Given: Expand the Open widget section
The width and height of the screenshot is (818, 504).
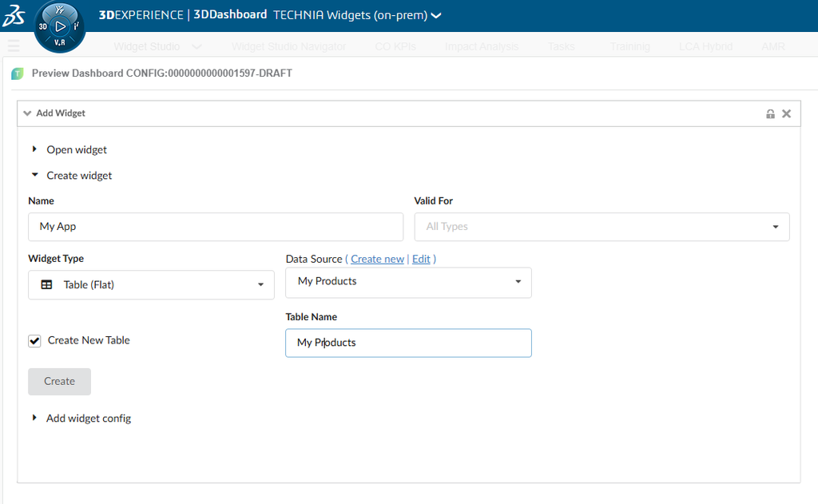Looking at the screenshot, I should click(x=34, y=149).
